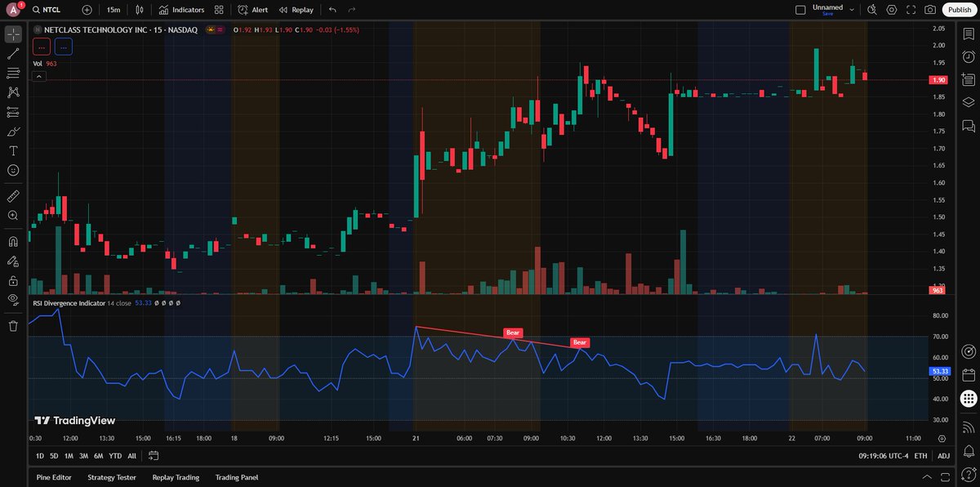Collapse the indicator legend arrow
980x487 pixels.
pyautogui.click(x=38, y=76)
